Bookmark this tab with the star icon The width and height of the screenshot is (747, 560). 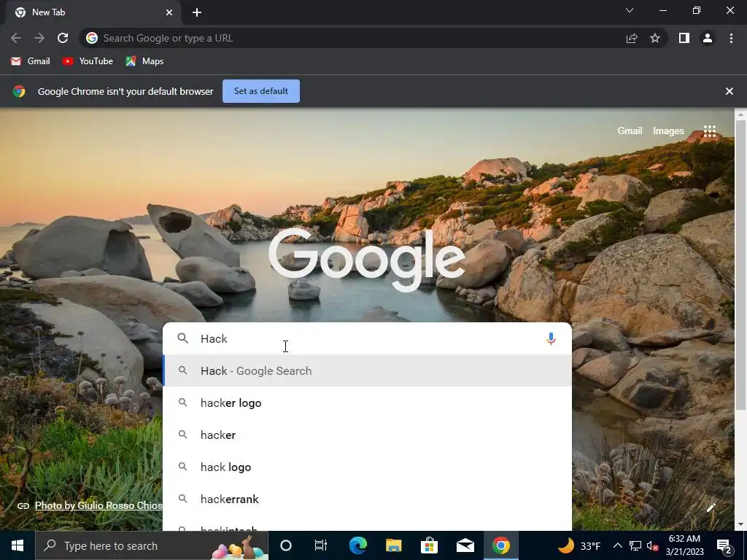[655, 38]
